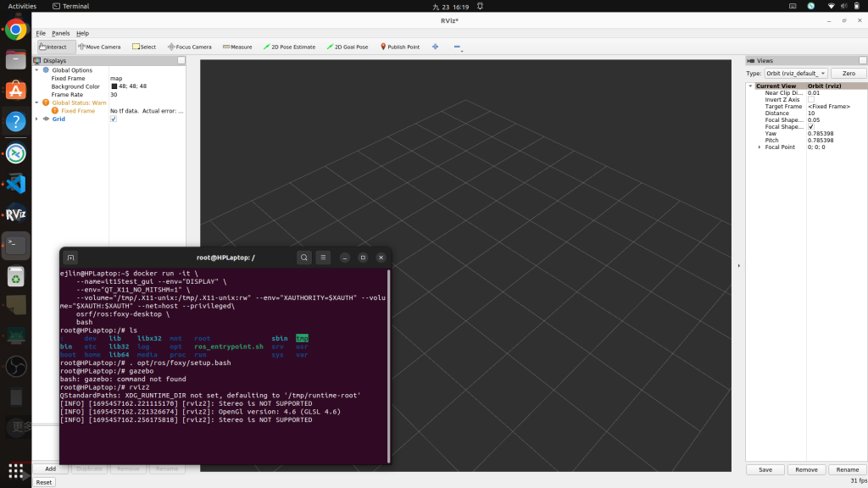Image resolution: width=868 pixels, height=488 pixels.
Task: Click the Reset button
Action: 44,482
